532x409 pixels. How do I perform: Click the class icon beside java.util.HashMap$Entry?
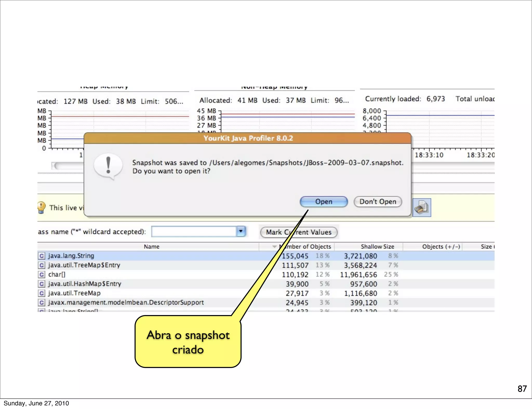click(41, 284)
